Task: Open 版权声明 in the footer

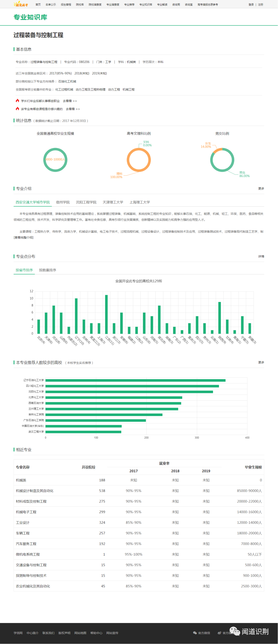Action: (64, 633)
